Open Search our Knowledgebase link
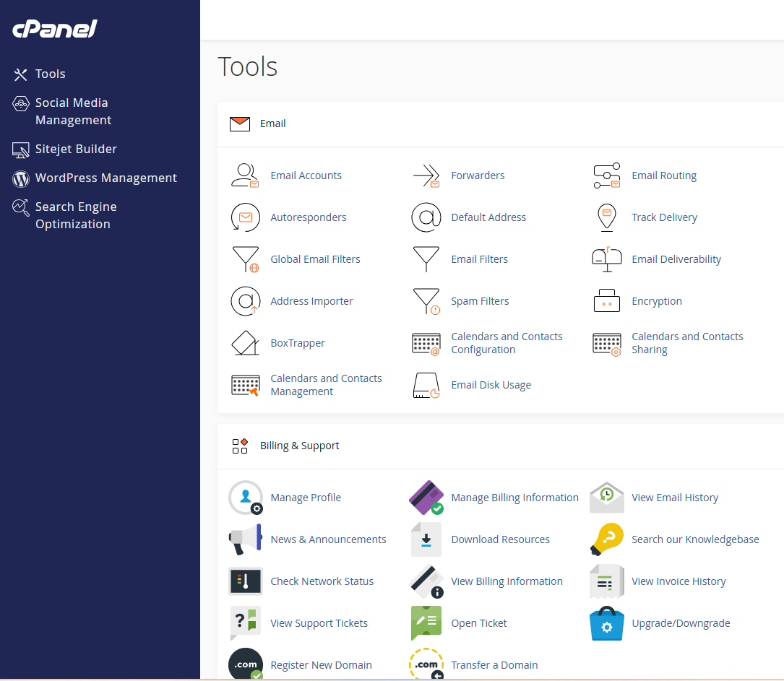 tap(695, 539)
